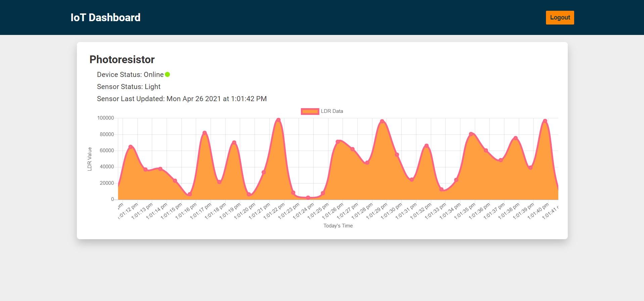The height and width of the screenshot is (301, 644).
Task: Click the 1:01:37 pm x-axis label
Action: 494,211
